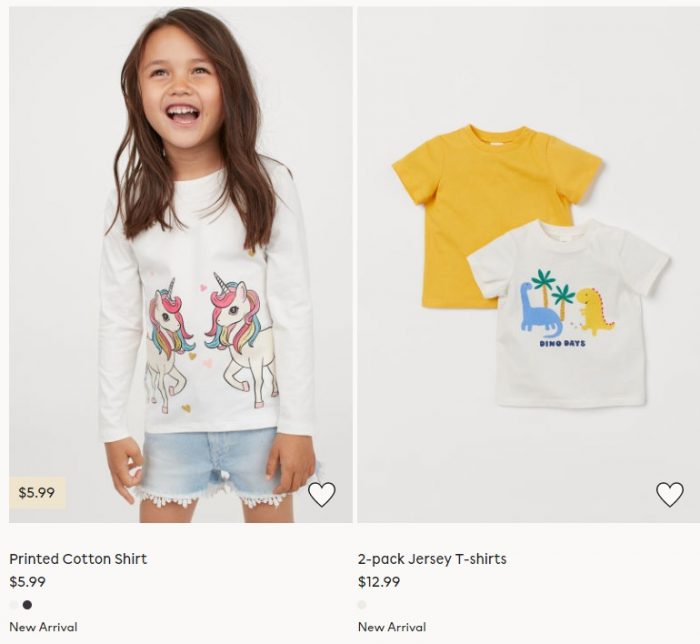Favorite the 2-pack Jersey T-shirts heart icon

click(670, 494)
